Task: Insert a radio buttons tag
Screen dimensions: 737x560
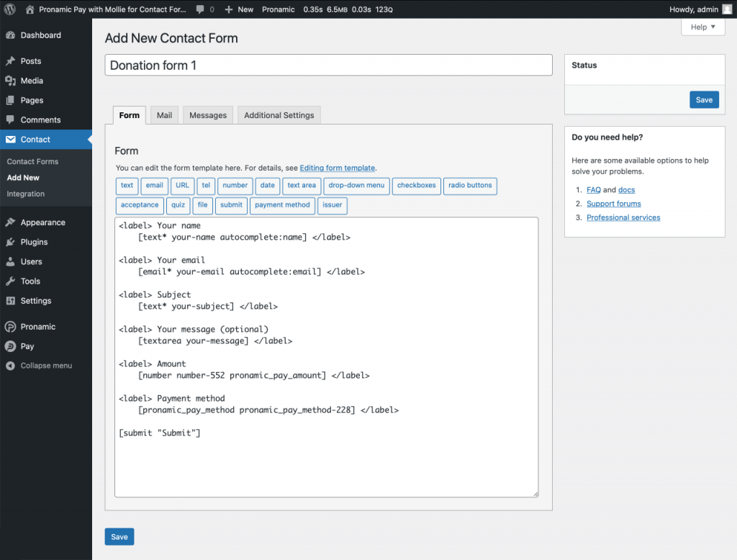Action: 470,186
